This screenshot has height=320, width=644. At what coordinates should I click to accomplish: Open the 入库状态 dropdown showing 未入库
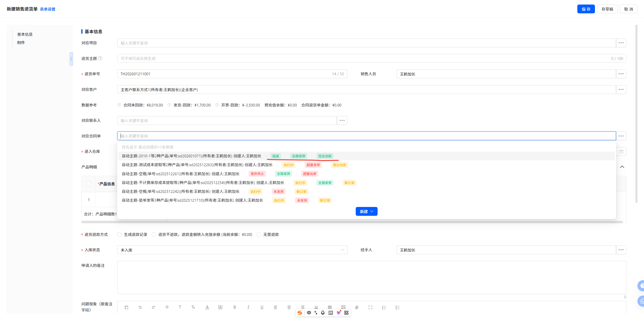[x=232, y=250]
